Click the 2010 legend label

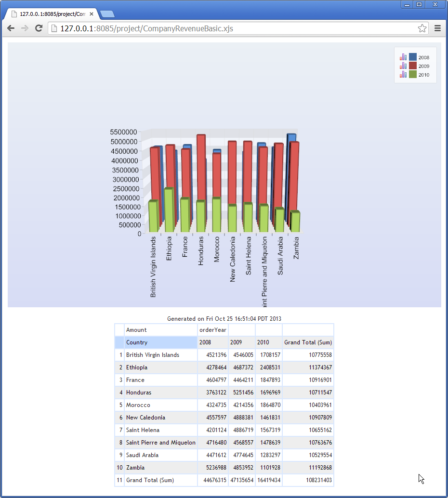point(424,75)
